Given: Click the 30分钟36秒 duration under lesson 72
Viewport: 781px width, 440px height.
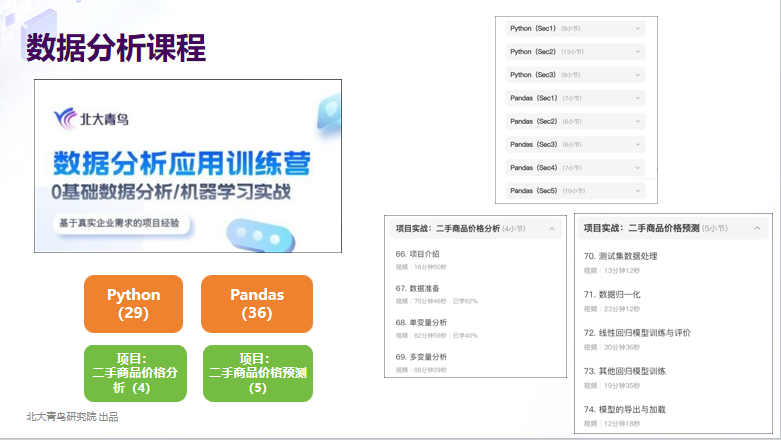Looking at the screenshot, I should point(622,347).
